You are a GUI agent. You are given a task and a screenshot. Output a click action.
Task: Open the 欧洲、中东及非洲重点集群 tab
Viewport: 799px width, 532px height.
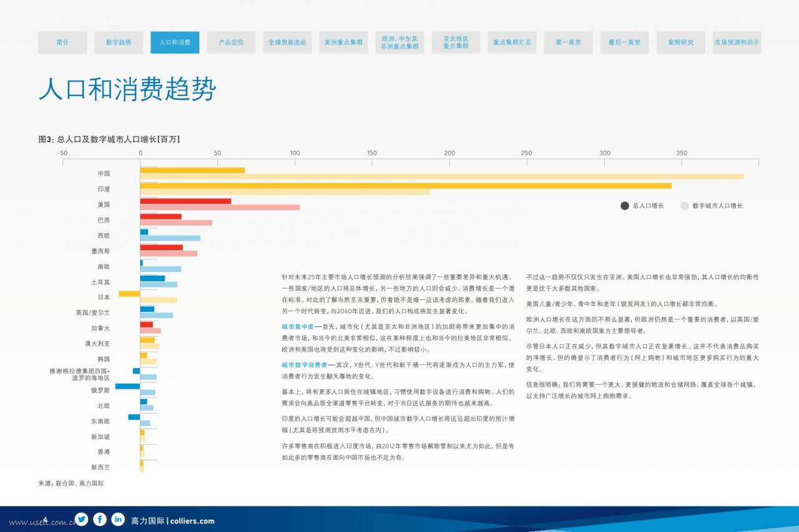coord(399,42)
